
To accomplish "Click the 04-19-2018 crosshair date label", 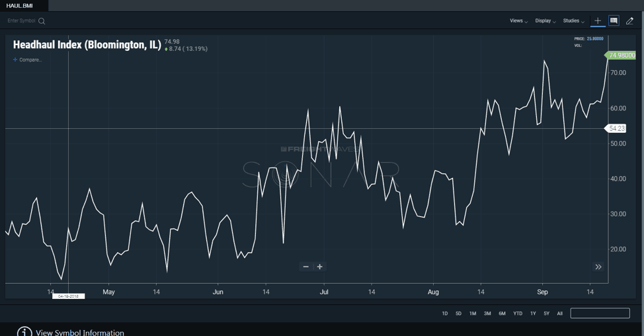I will [68, 296].
